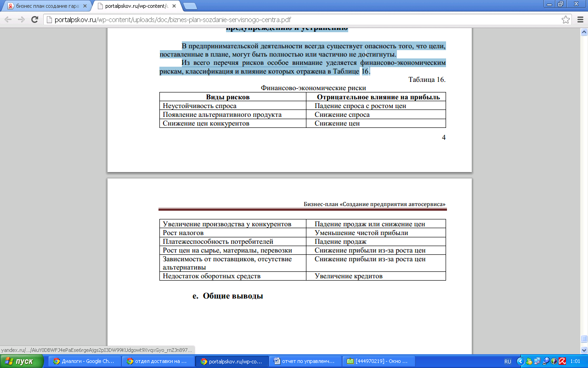Click the ICQ smiley tray icon
588x368 pixels.
coord(530,362)
